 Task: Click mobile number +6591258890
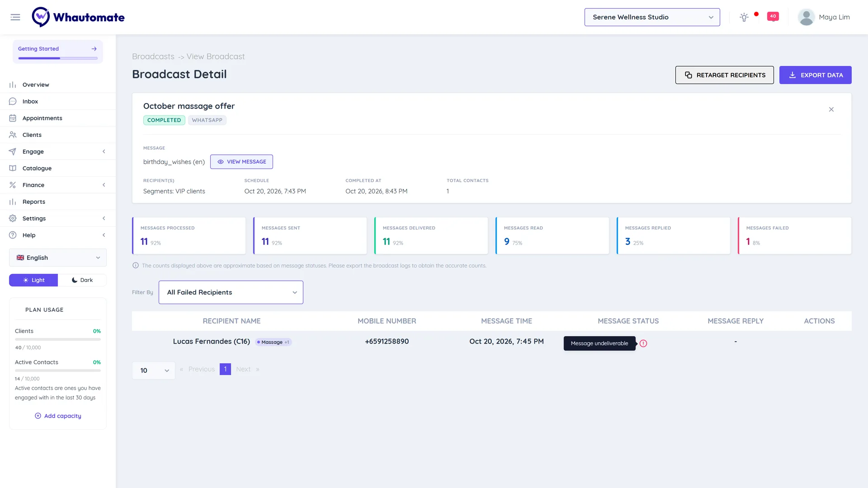[x=387, y=342]
